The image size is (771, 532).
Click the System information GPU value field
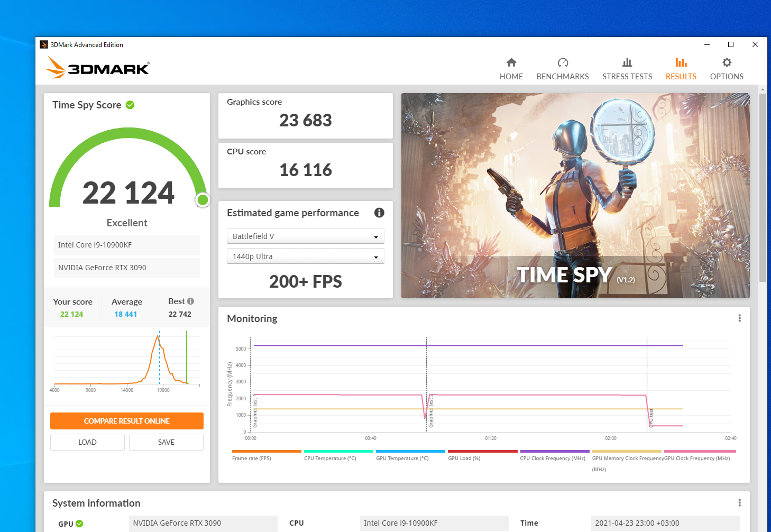(x=203, y=523)
